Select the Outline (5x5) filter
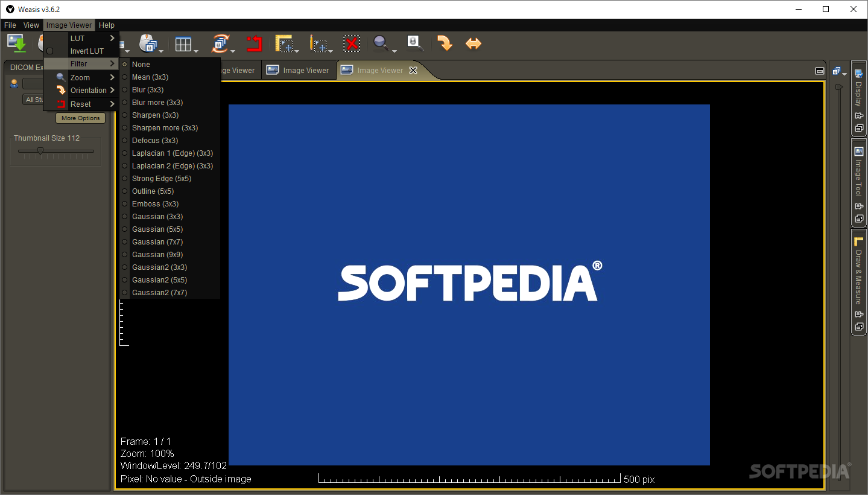Viewport: 868px width, 495px height. pos(170,191)
